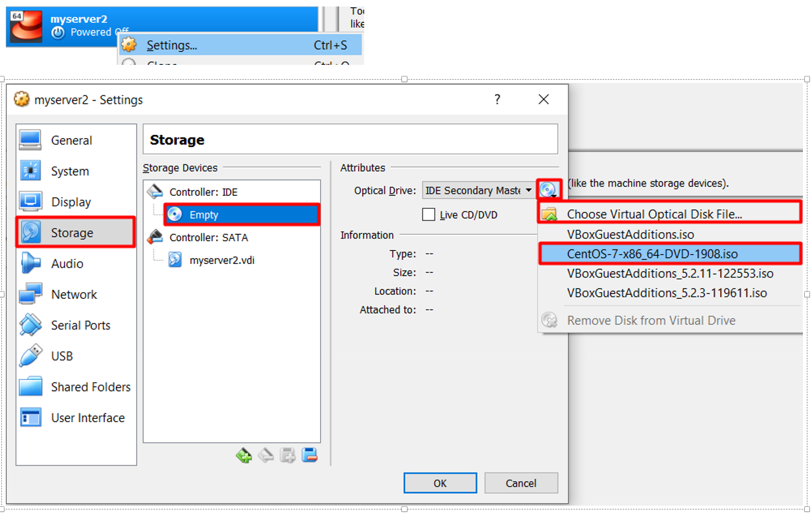
Task: Click the Empty optical disc icon
Action: coord(175,215)
